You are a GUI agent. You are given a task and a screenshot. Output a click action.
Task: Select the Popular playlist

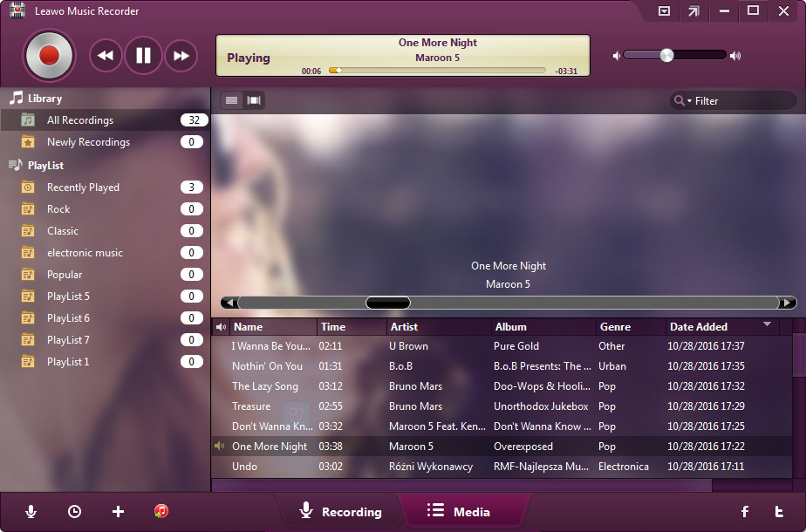point(105,275)
